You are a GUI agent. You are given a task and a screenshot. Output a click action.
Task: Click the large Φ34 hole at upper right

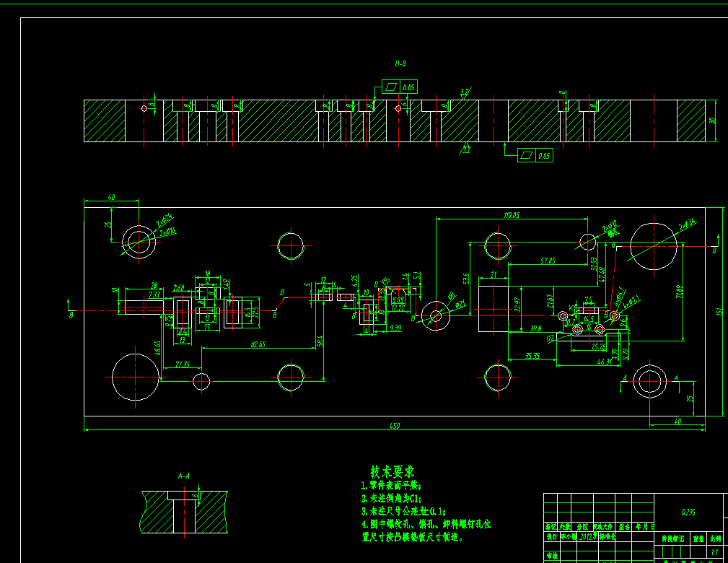click(x=654, y=246)
